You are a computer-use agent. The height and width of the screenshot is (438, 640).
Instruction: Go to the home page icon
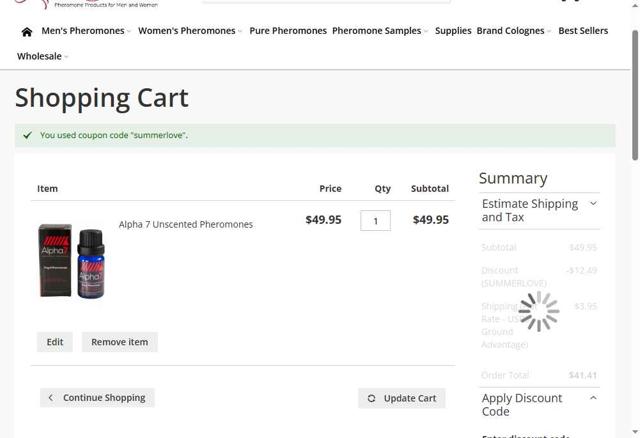click(27, 31)
